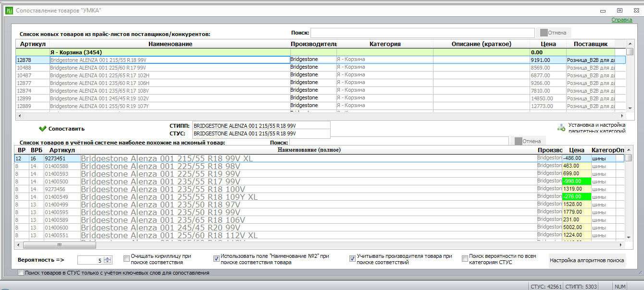Click the NUM status bar indicator
Screen dimensions: 644x290
(x=620, y=286)
